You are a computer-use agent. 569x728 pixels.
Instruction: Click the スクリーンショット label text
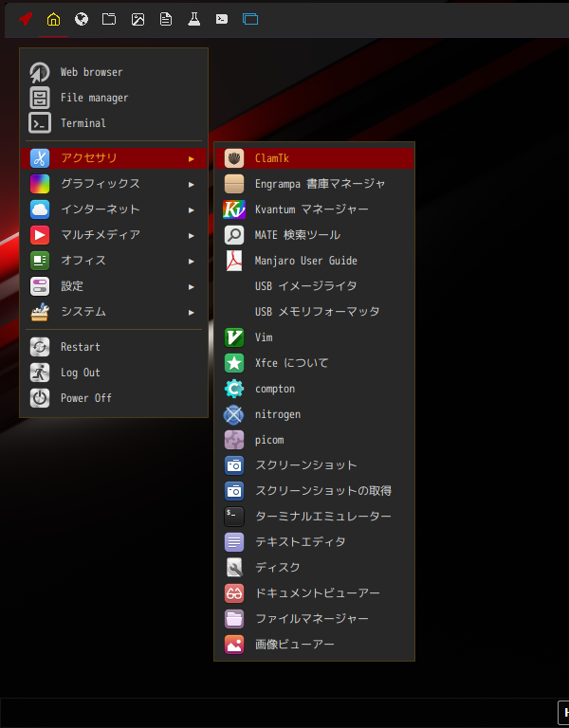[306, 465]
